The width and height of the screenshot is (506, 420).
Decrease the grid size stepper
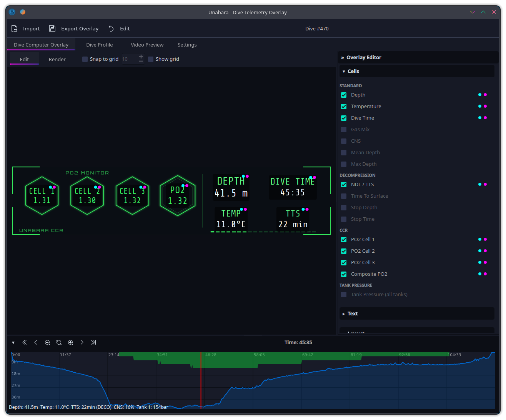pyautogui.click(x=141, y=61)
